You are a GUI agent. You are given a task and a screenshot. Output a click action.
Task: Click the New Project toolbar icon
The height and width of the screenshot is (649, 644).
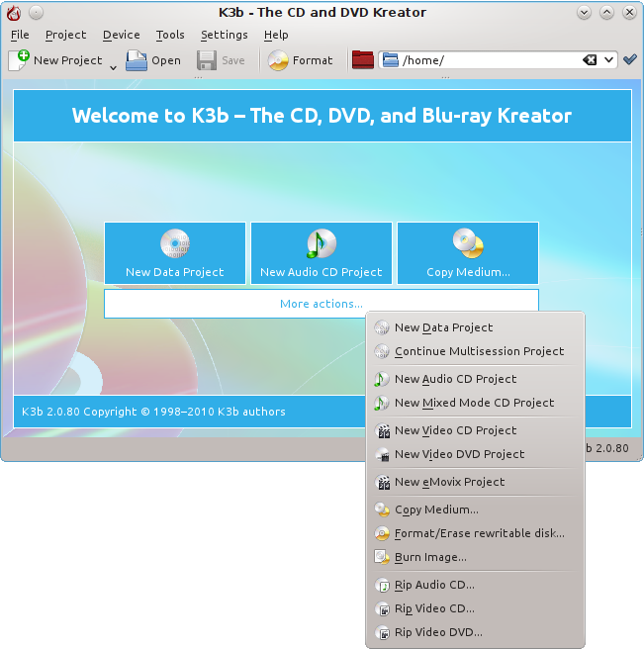click(19, 60)
